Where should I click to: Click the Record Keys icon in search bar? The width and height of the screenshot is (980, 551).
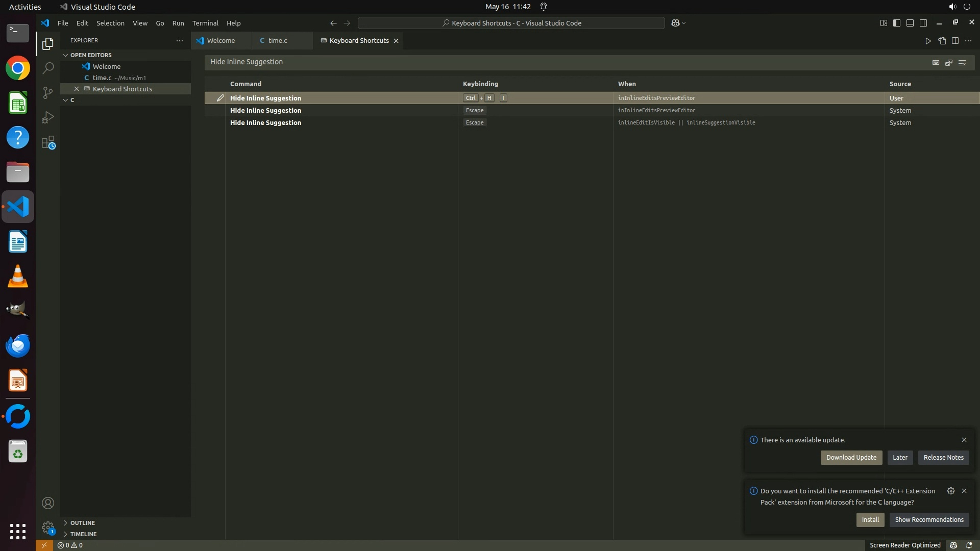tap(936, 62)
